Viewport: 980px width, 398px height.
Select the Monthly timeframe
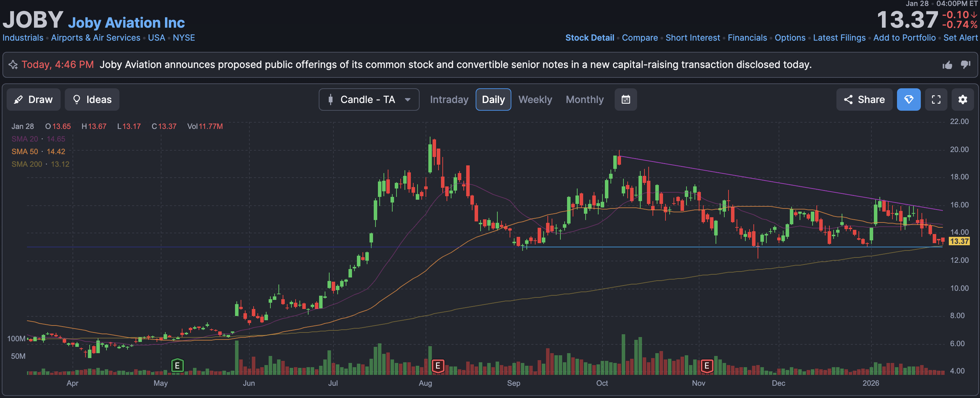pyautogui.click(x=584, y=100)
